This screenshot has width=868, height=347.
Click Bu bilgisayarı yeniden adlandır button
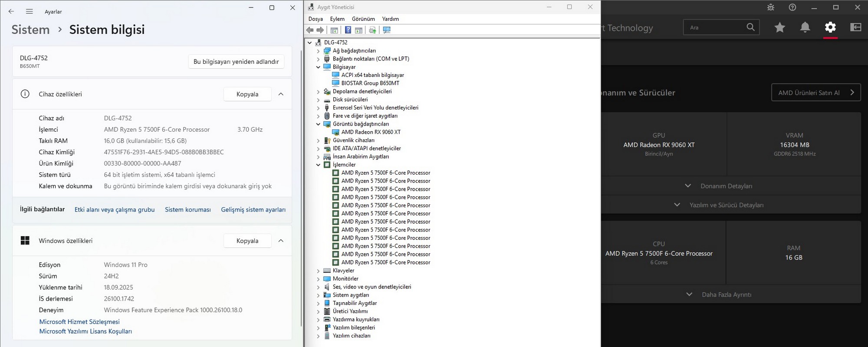[x=236, y=62]
